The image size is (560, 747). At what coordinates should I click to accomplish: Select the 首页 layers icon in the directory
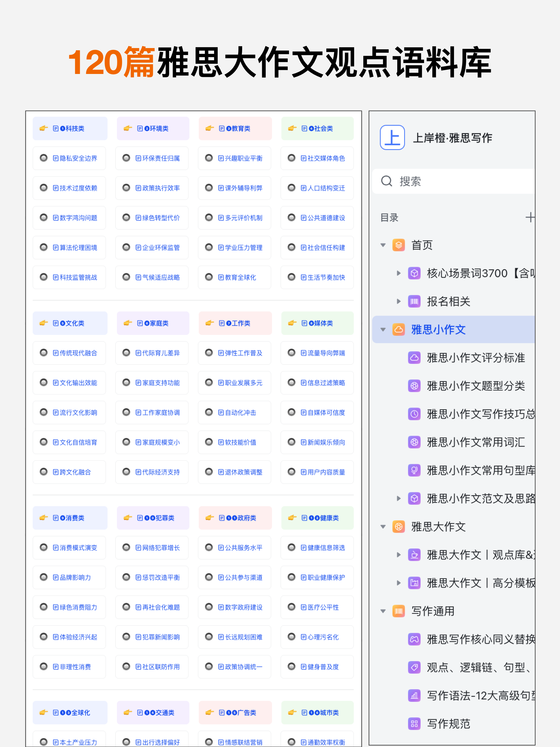[x=399, y=245]
